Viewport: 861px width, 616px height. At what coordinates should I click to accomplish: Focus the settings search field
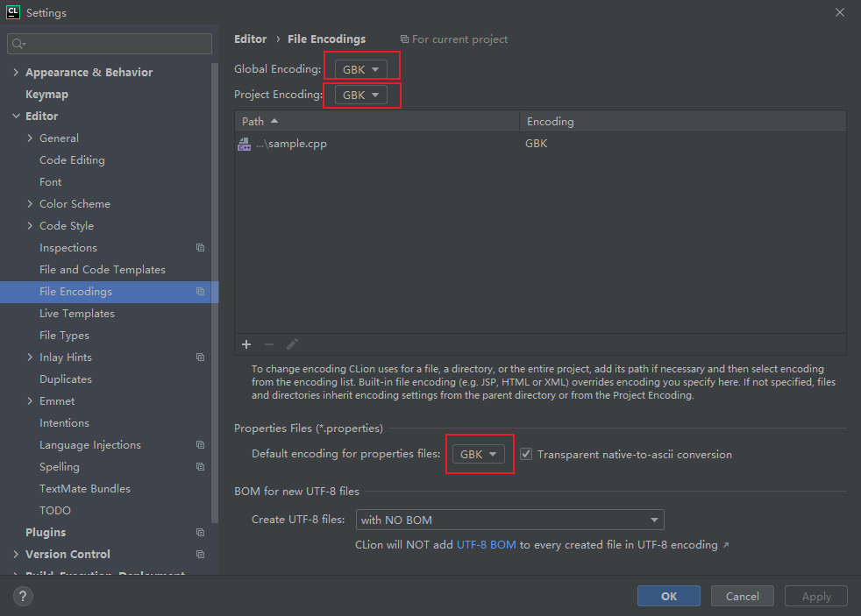point(110,43)
